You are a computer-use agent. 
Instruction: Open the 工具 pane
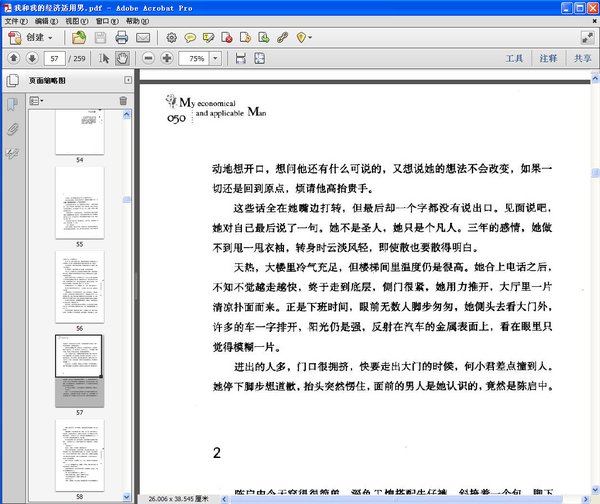[x=514, y=58]
